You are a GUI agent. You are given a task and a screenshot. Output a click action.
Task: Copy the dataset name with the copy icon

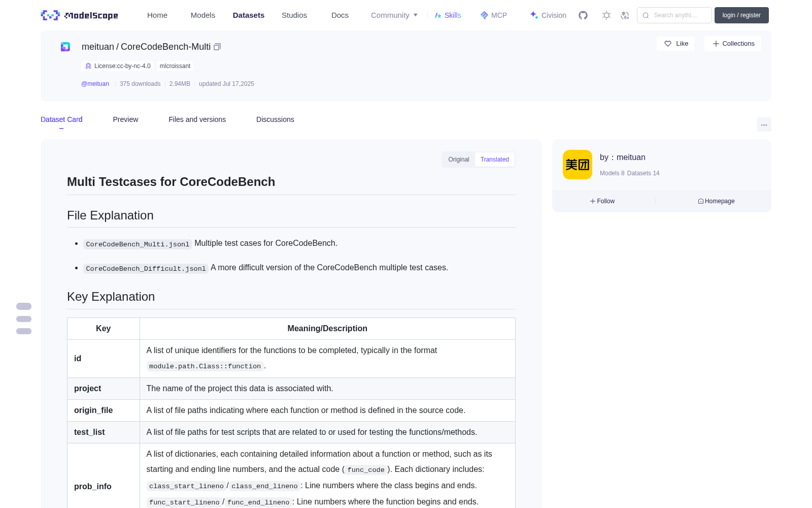click(x=217, y=47)
